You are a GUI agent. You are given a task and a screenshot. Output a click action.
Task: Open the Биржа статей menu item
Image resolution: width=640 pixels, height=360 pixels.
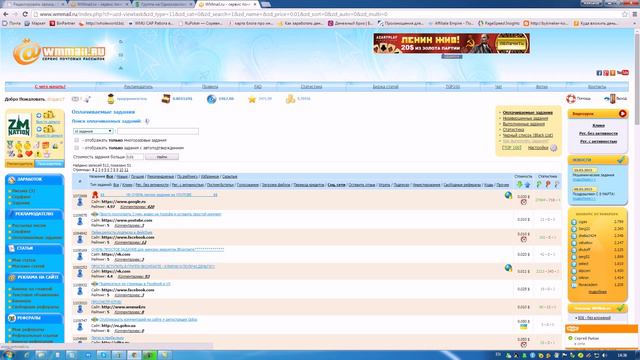[385, 87]
